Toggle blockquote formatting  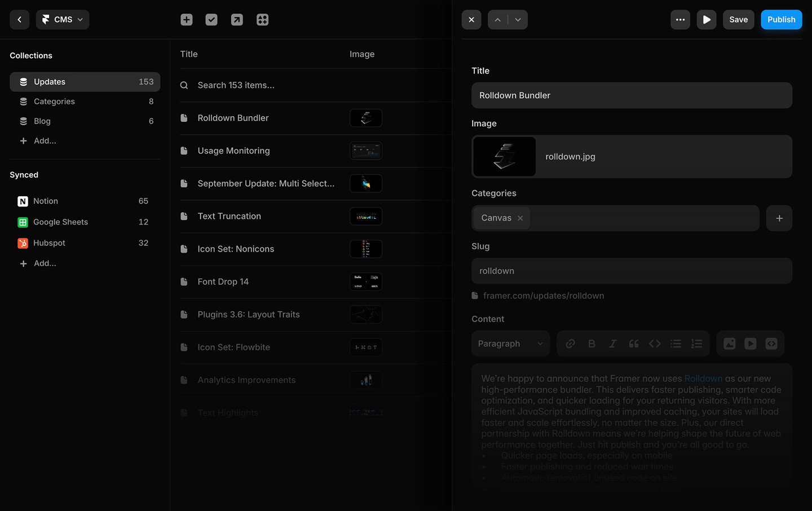tap(634, 343)
